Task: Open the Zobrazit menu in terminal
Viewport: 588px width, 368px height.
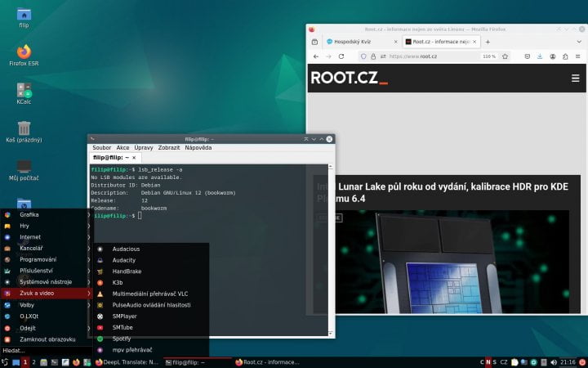Action: (169, 148)
